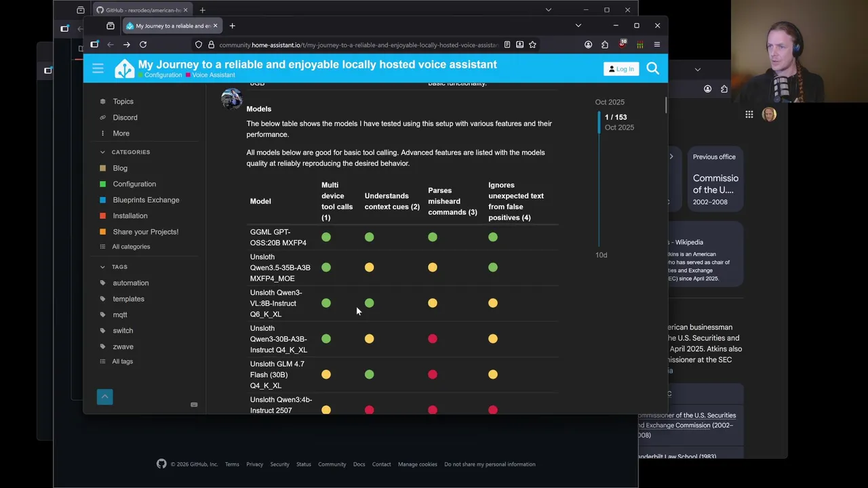Click the blue scroll-to-top arrow button

coord(104,396)
